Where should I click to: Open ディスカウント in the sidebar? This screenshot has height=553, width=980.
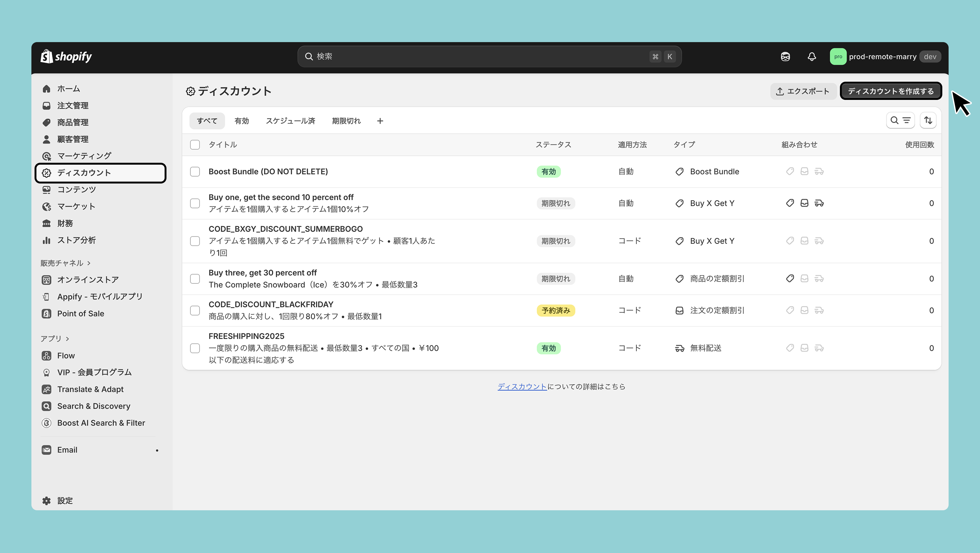[101, 173]
